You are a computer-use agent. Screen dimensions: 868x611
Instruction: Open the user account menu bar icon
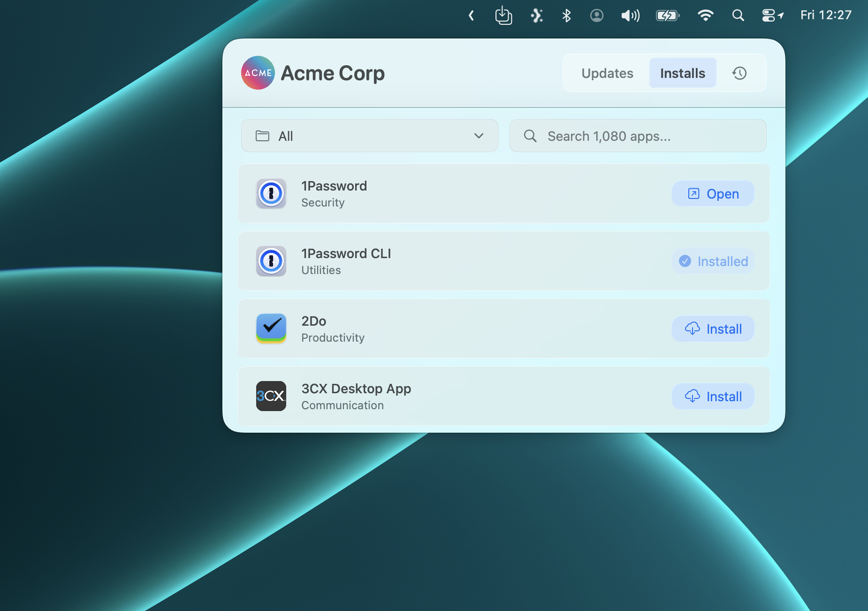point(596,15)
